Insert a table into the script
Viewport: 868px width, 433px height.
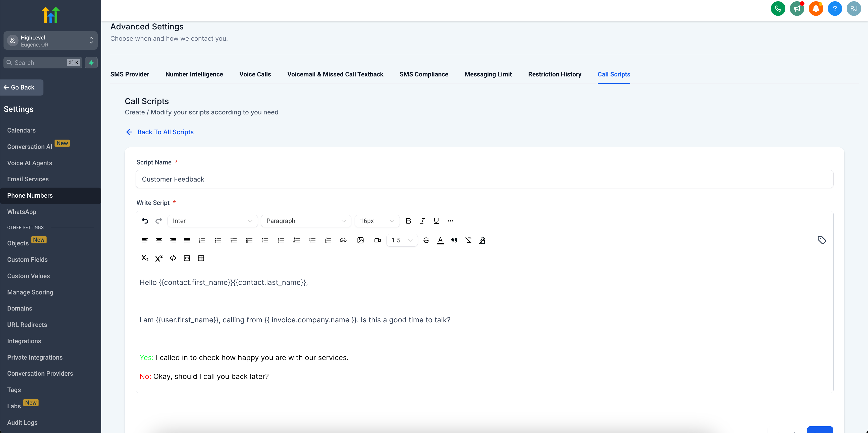(201, 258)
